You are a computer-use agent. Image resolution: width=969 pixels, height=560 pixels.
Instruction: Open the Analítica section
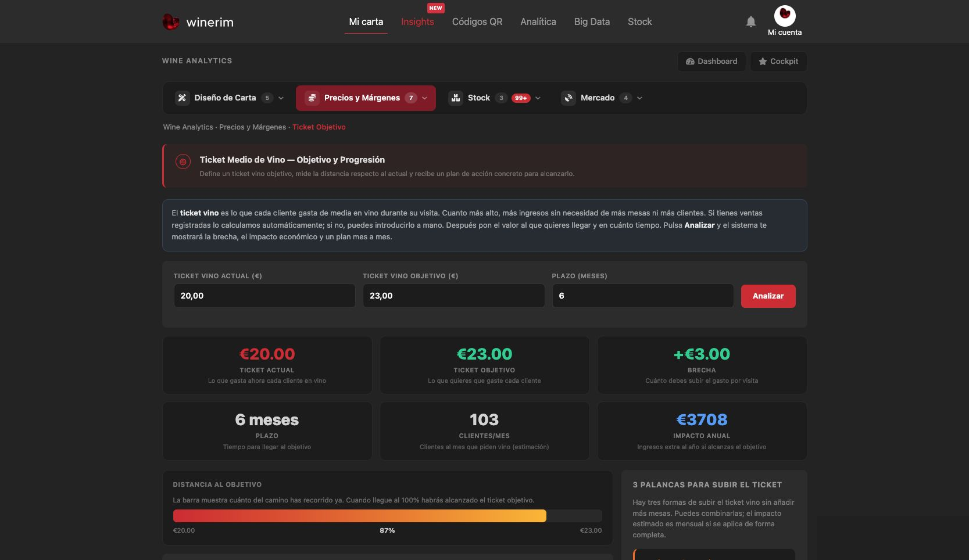click(x=538, y=22)
